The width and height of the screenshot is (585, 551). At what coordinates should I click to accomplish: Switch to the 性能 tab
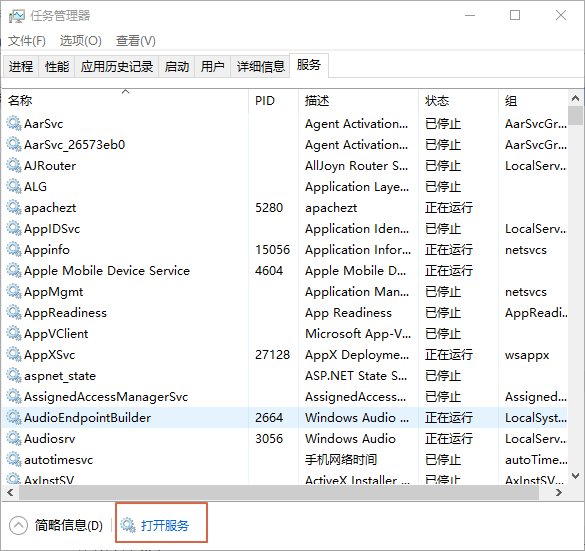57,67
